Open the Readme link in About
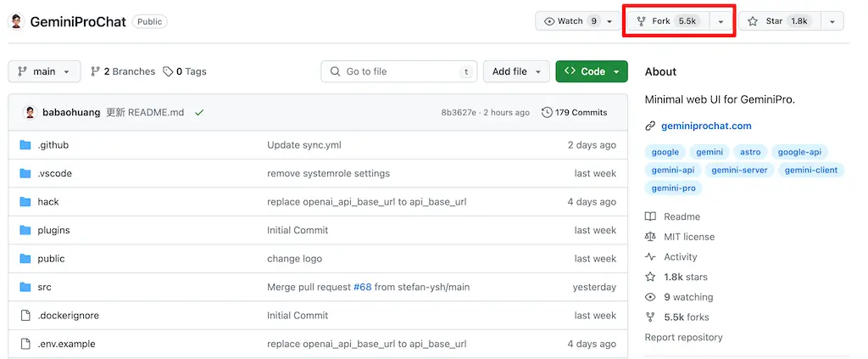Screen dimensions: 868x359 [x=682, y=216]
